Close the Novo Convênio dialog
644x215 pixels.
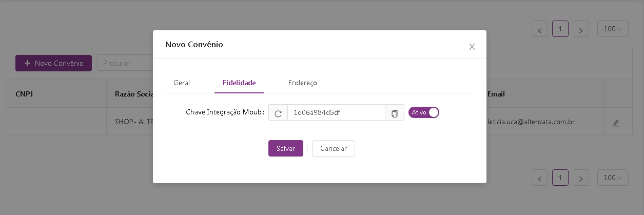(x=472, y=47)
